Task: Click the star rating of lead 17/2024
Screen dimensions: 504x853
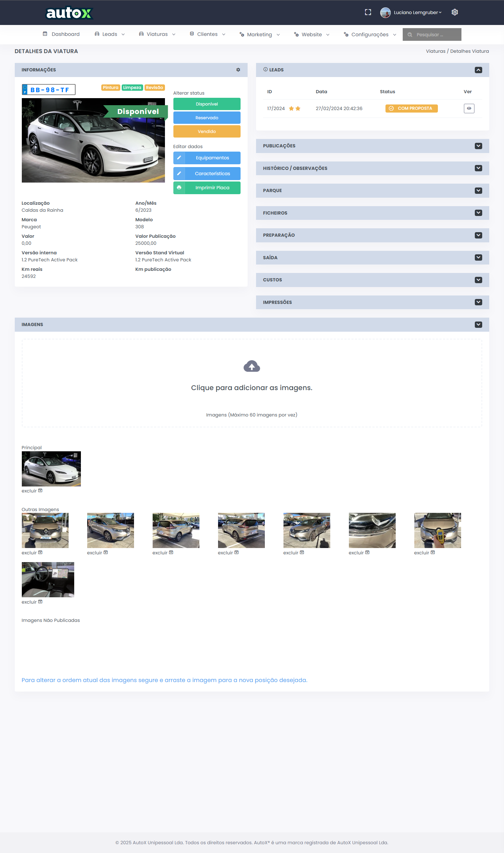Action: 295,109
